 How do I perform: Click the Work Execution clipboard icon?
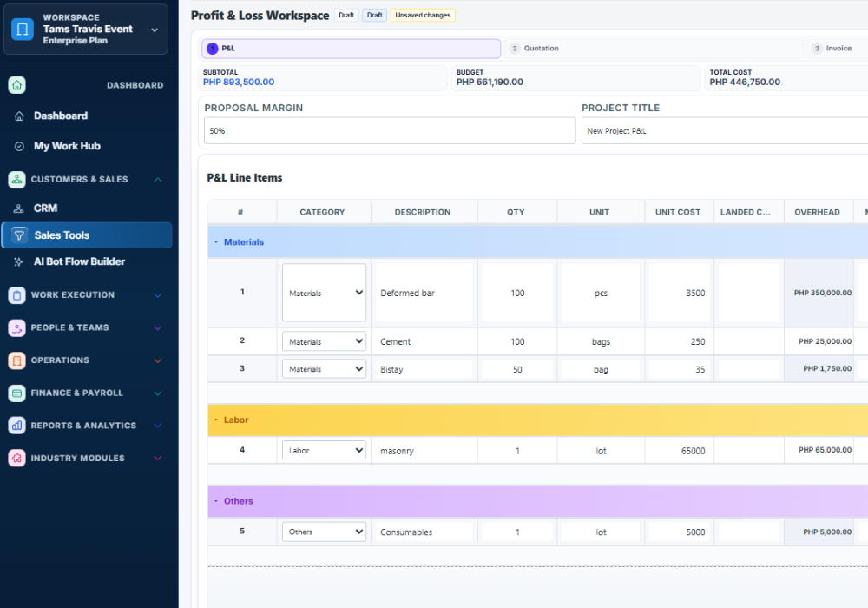coord(17,295)
